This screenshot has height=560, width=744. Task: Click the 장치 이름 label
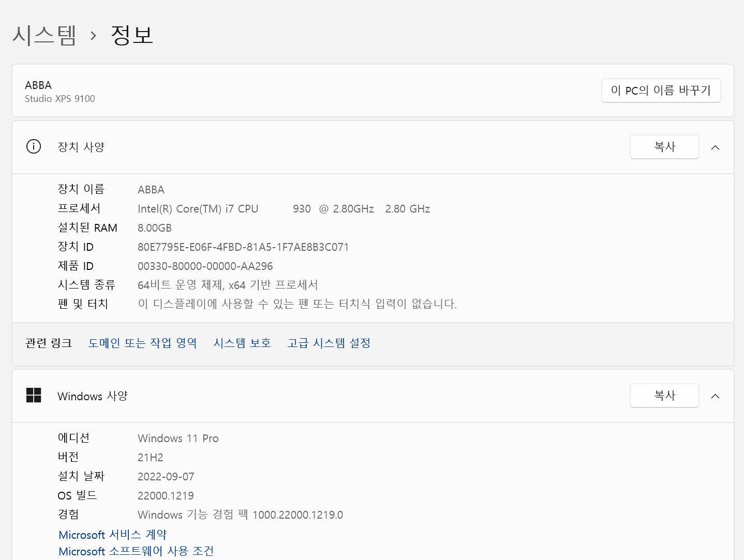point(81,189)
